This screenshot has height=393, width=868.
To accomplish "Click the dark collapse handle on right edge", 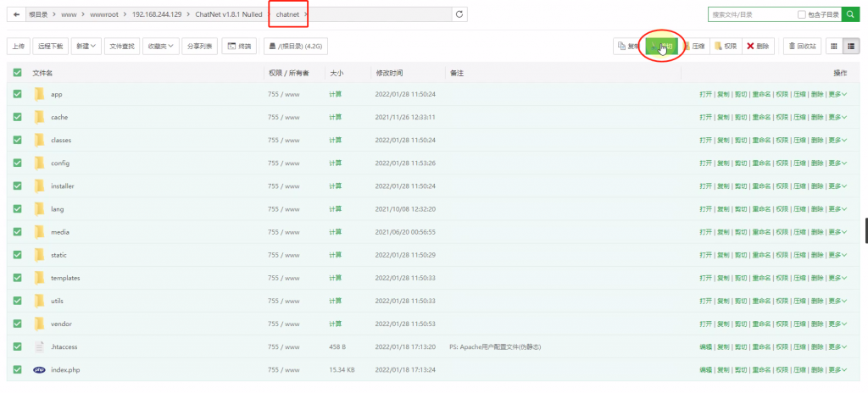I will coord(866,231).
